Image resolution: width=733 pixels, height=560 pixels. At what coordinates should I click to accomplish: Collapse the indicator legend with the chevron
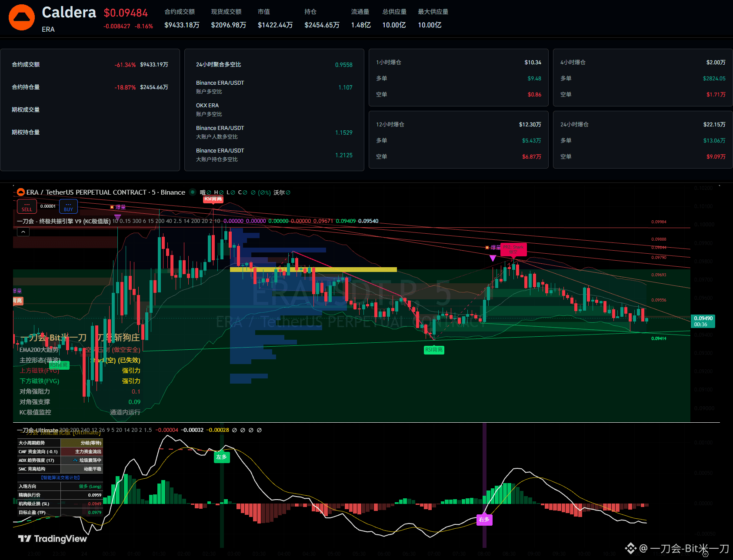point(23,232)
